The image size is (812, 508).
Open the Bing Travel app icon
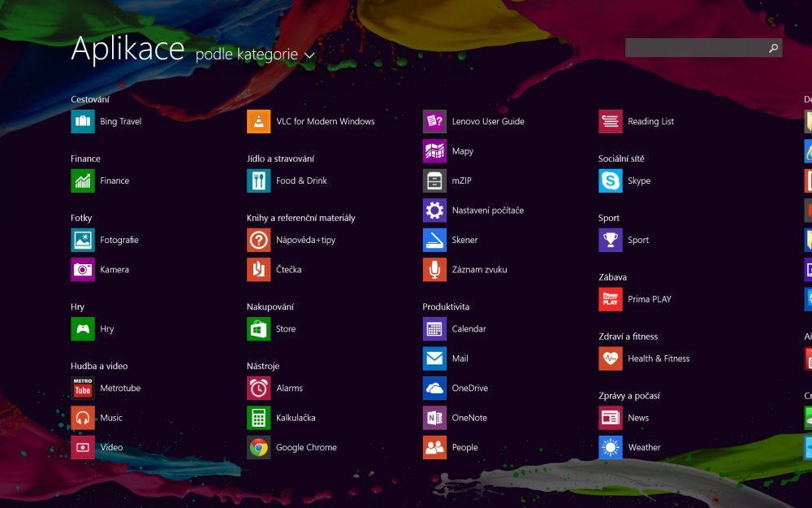click(x=83, y=121)
